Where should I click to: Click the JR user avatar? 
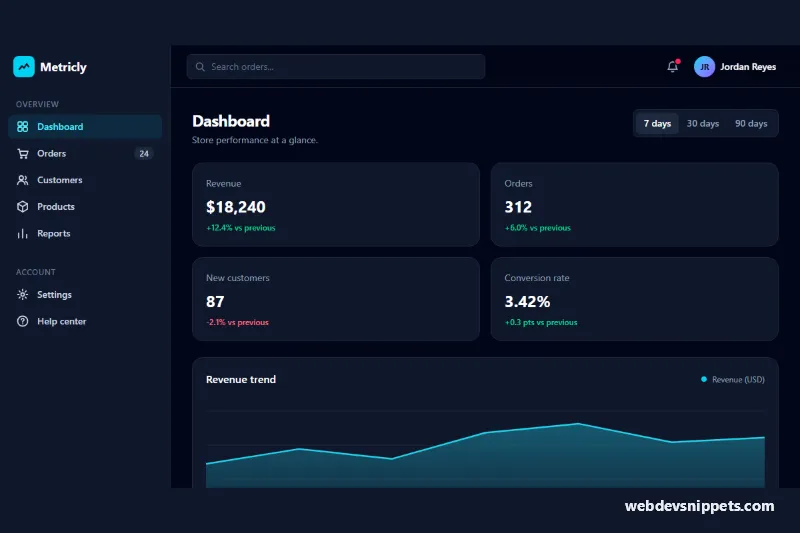tap(704, 67)
